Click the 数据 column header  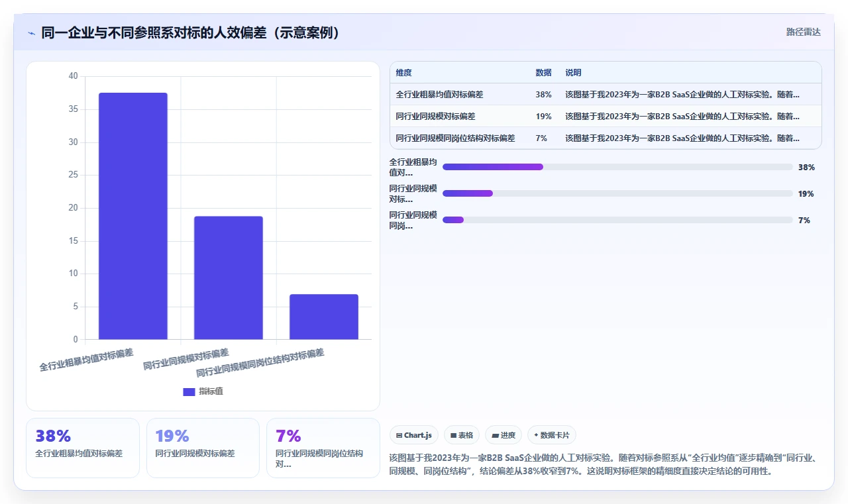point(543,73)
